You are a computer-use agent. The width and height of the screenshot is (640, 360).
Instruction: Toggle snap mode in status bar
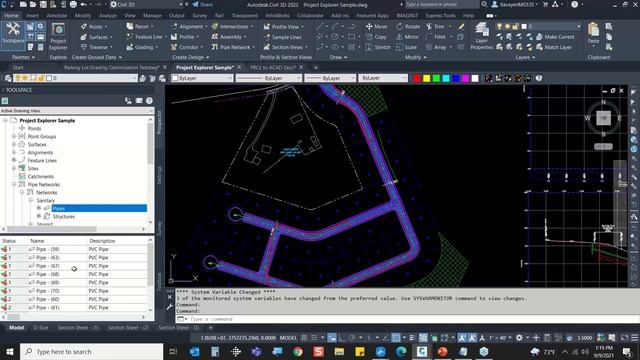click(314, 338)
